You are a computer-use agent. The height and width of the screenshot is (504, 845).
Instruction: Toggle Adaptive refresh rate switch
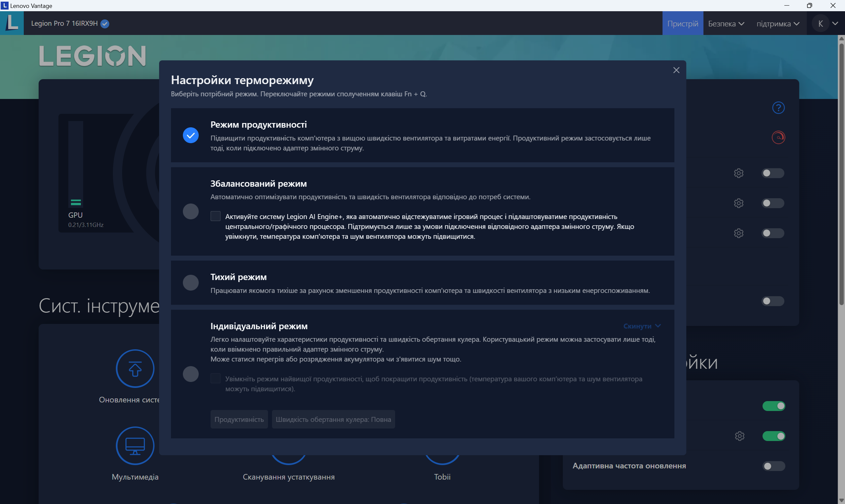(773, 466)
